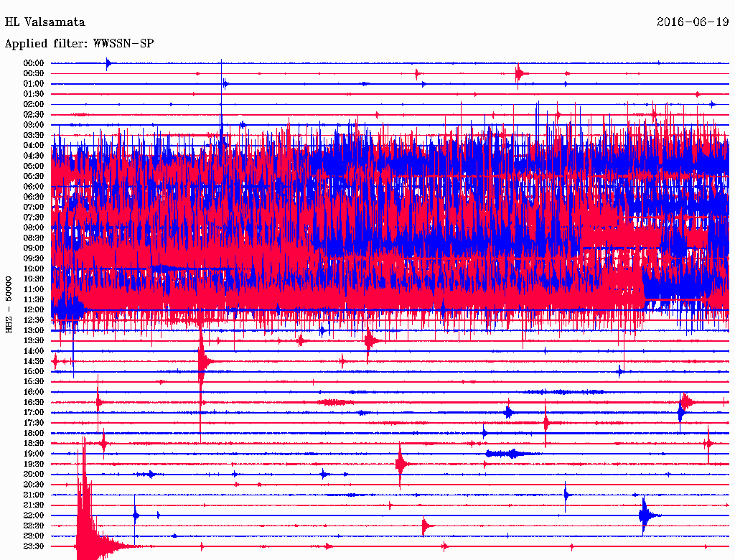Click the '23:30' time label
The width and height of the screenshot is (735, 560).
[x=34, y=546]
